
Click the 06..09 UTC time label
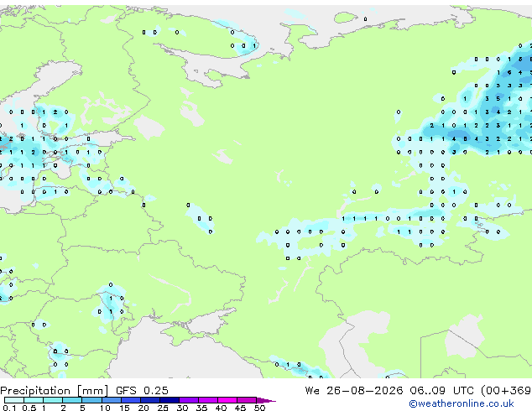[441, 391]
